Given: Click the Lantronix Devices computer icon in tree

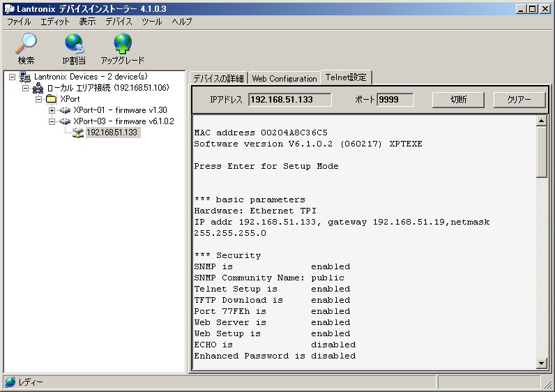Looking at the screenshot, I should [x=25, y=77].
